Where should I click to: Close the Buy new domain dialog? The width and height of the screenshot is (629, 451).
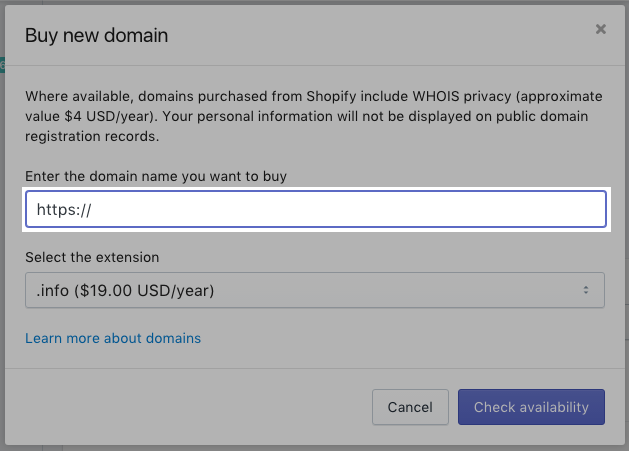(x=600, y=29)
